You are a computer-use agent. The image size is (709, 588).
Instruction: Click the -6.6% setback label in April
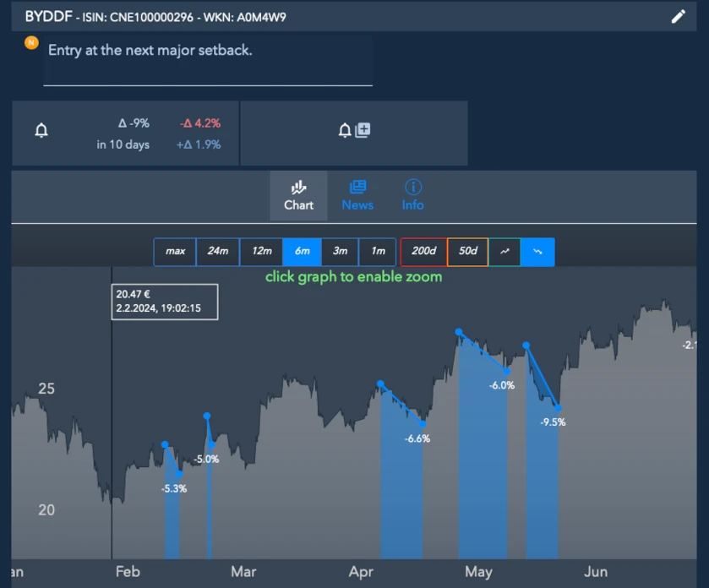417,438
